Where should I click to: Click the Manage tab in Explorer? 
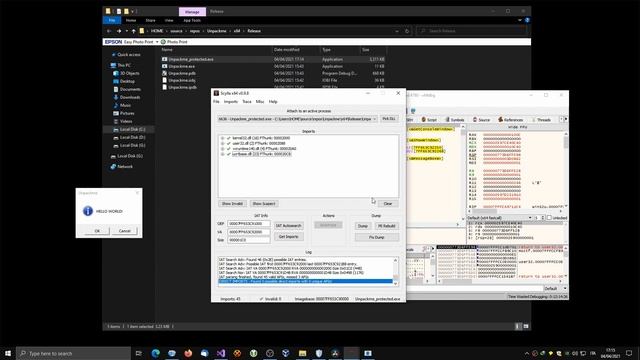[x=192, y=12]
